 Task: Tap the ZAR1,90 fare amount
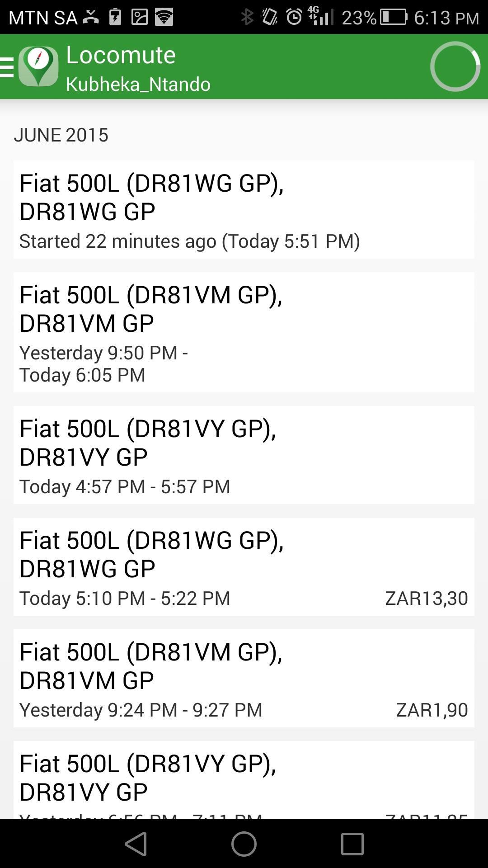(432, 710)
